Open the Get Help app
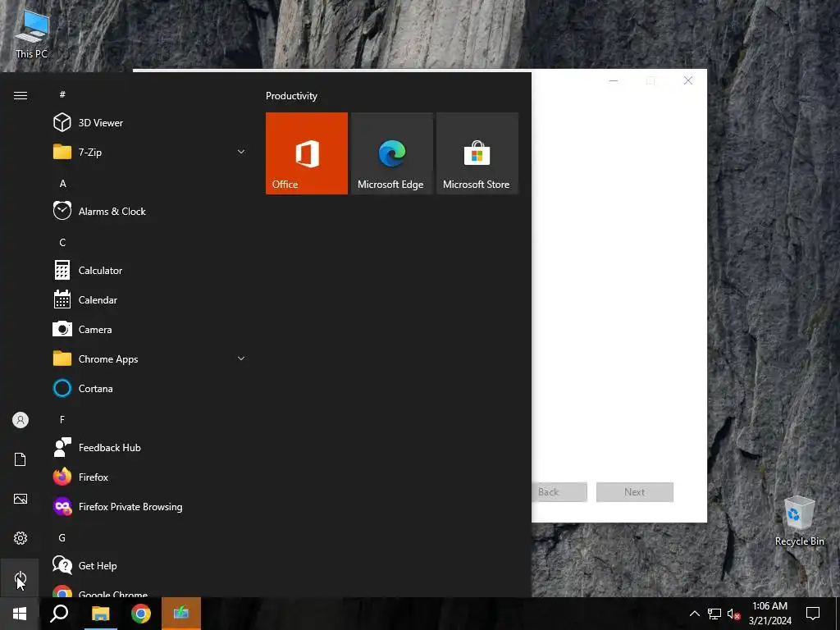Image resolution: width=840 pixels, height=630 pixels. click(x=150, y=566)
